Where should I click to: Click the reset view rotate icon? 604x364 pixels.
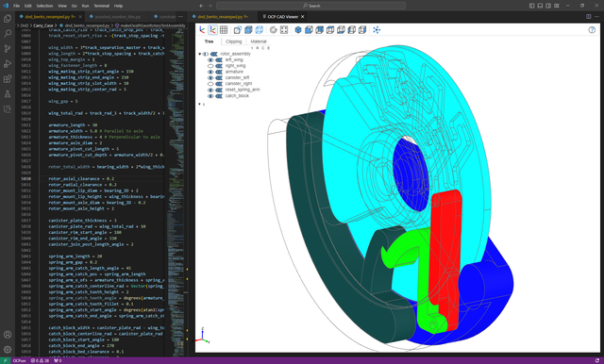[x=274, y=30]
